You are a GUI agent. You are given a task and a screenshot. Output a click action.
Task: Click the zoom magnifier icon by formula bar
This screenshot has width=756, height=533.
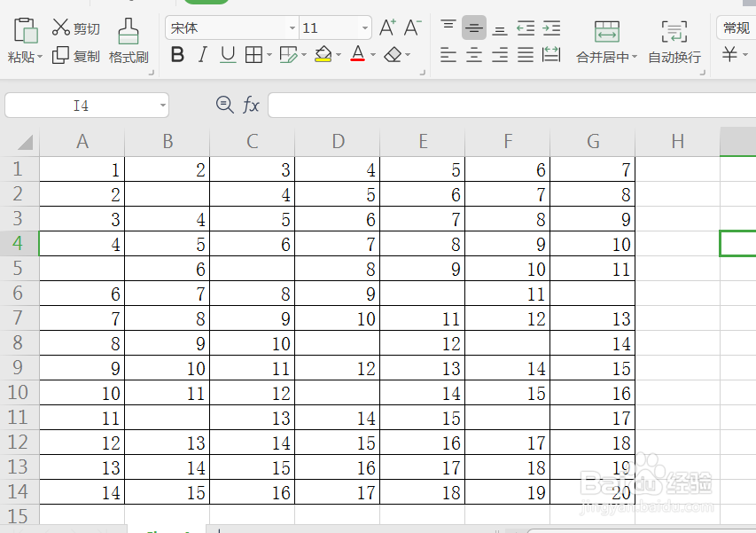(225, 104)
